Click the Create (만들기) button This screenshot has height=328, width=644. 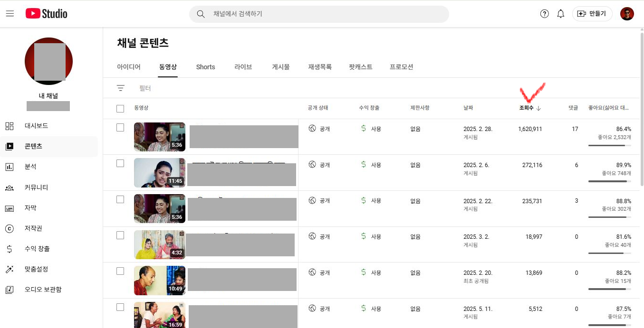[592, 14]
